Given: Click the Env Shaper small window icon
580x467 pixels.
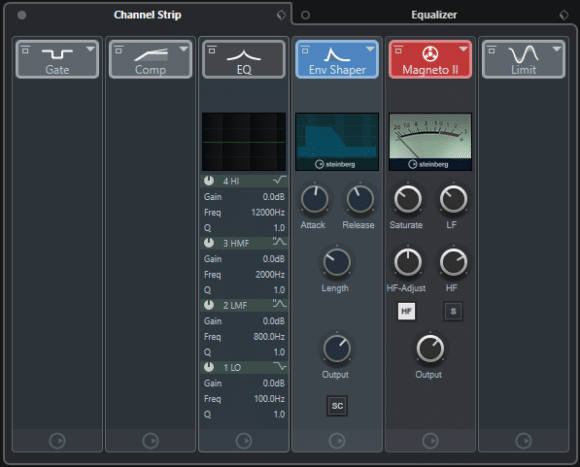Looking at the screenshot, I should coord(305,50).
